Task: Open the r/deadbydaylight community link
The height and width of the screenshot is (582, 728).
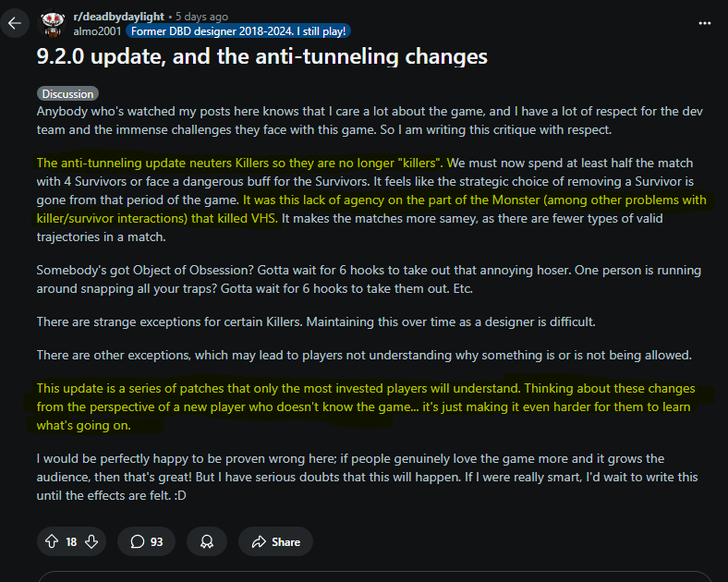Action: click(118, 17)
